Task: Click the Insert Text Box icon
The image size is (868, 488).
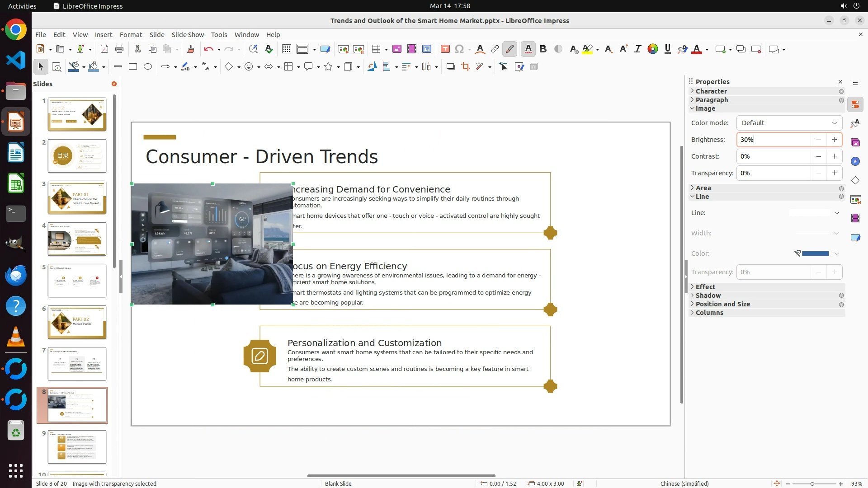Action: pos(445,49)
